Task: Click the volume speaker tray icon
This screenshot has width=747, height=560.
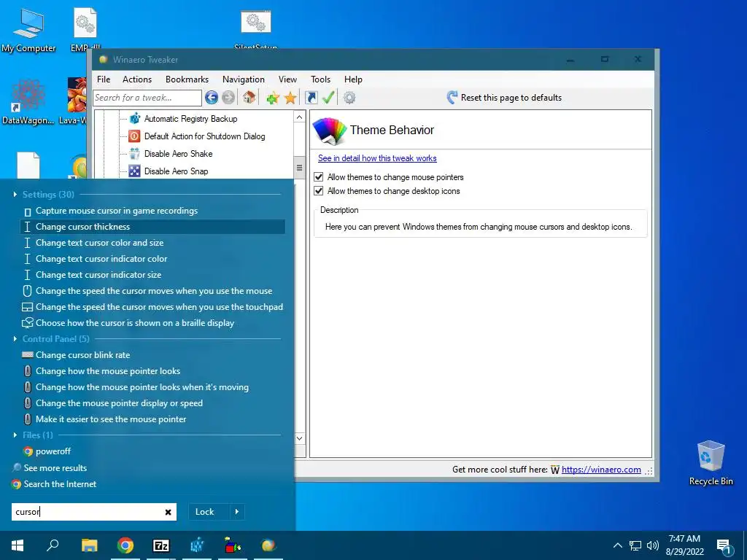Action: [x=653, y=545]
